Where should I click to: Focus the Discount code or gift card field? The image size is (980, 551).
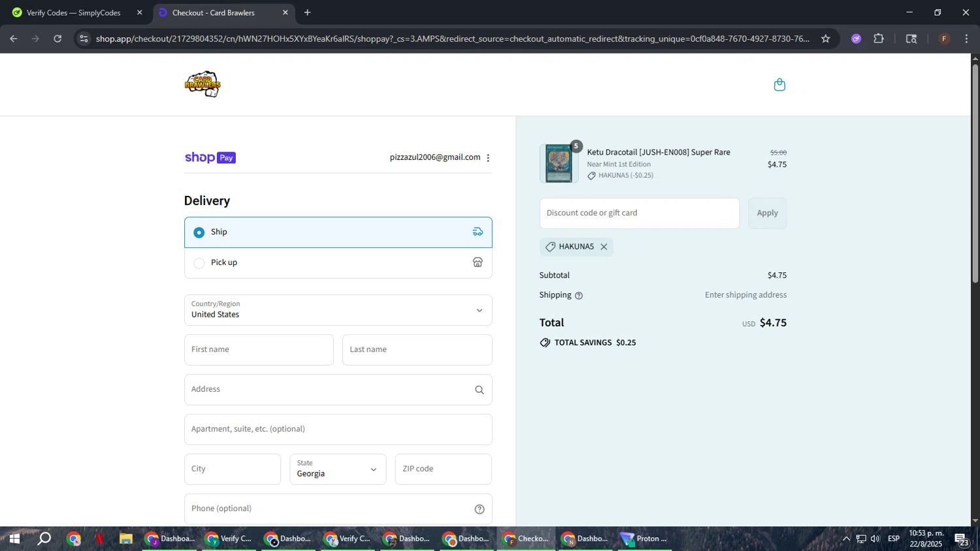click(x=640, y=213)
